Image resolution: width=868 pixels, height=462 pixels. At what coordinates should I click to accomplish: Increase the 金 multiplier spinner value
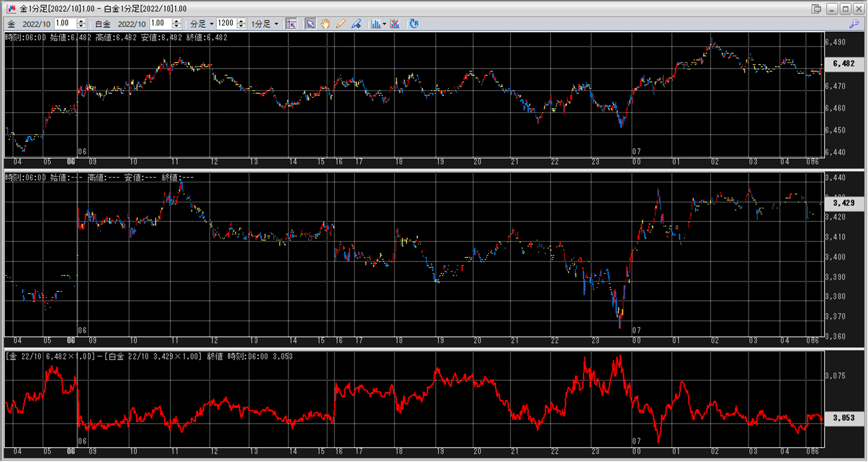pos(81,21)
